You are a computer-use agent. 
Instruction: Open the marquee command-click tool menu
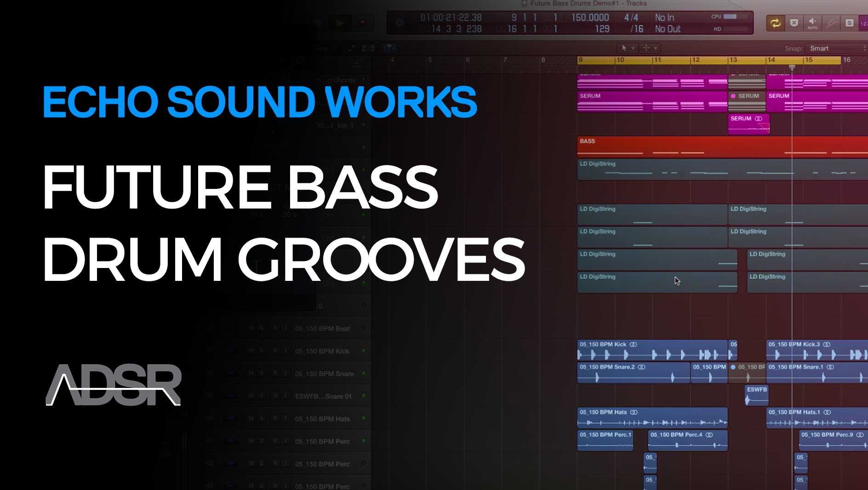(x=650, y=48)
